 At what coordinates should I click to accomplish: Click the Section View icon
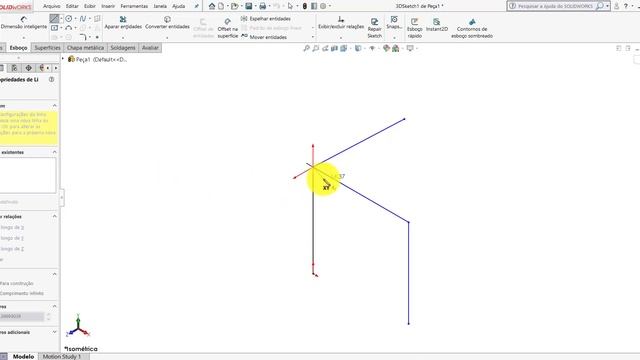click(334, 48)
